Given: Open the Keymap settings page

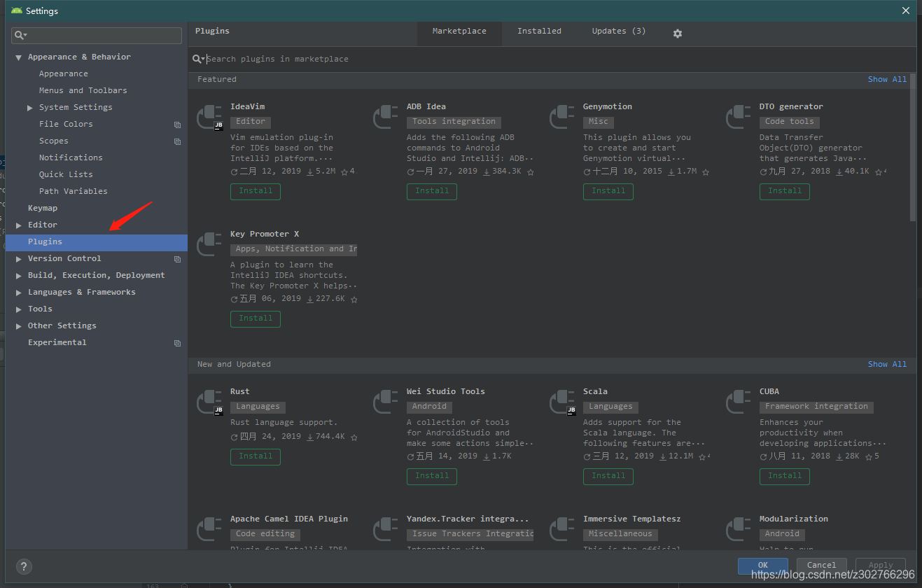Looking at the screenshot, I should click(43, 209).
